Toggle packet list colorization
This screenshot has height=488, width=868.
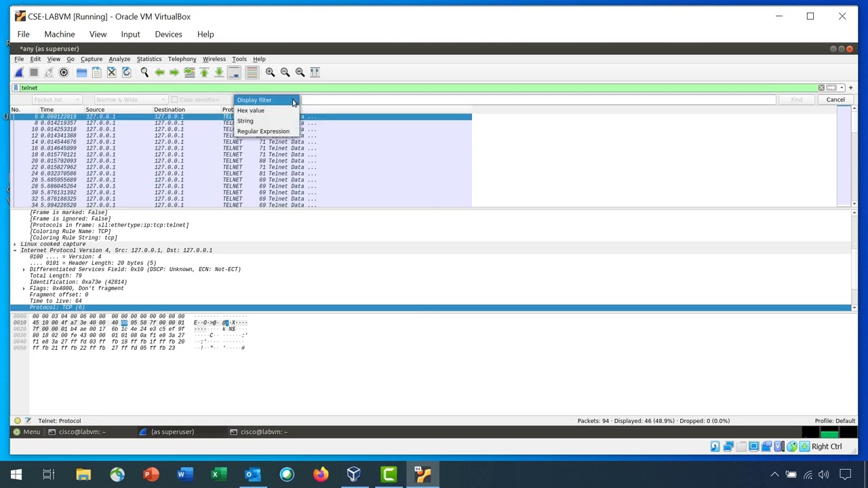coord(252,72)
